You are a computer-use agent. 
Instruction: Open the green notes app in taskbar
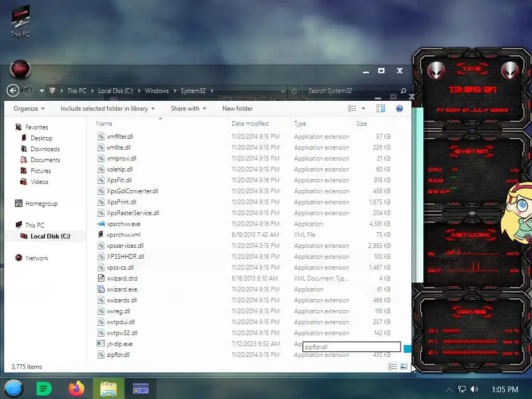pos(44,389)
